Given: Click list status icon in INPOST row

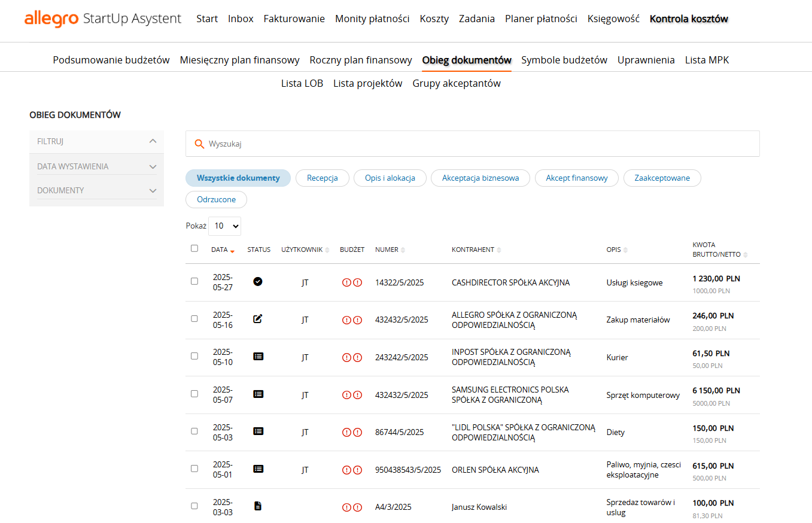Looking at the screenshot, I should point(258,356).
